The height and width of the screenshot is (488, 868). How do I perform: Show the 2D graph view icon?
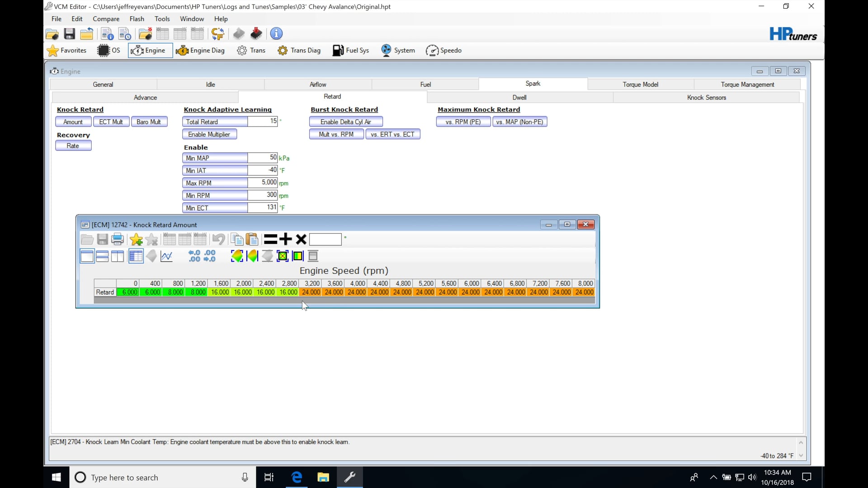tap(166, 256)
